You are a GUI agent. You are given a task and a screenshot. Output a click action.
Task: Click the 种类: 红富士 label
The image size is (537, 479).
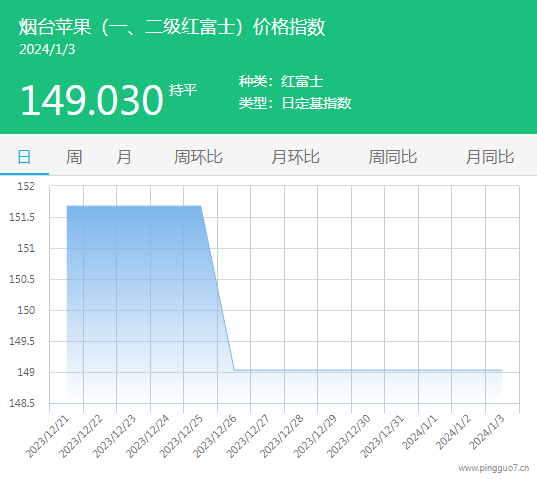281,81
